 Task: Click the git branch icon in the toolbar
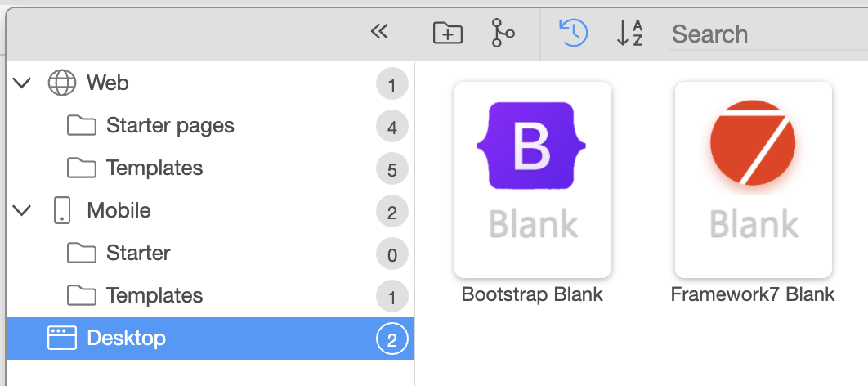tap(502, 33)
